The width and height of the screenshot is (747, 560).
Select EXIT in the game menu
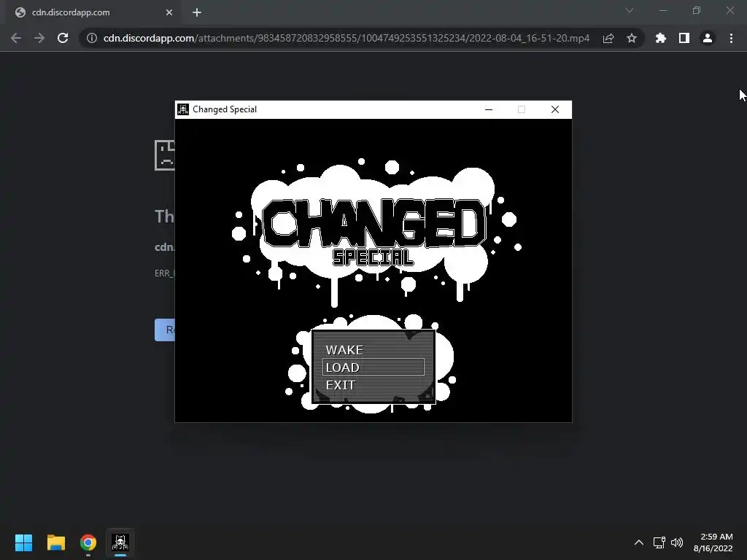tap(341, 385)
